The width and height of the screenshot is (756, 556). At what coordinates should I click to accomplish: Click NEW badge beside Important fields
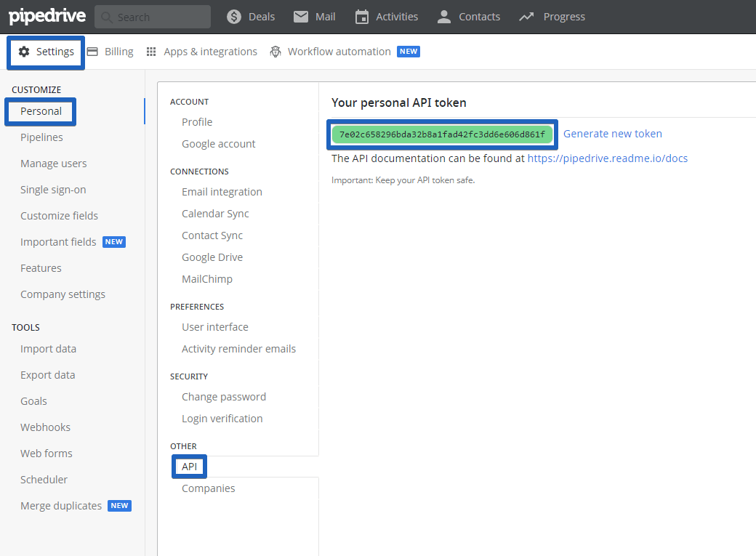click(114, 242)
